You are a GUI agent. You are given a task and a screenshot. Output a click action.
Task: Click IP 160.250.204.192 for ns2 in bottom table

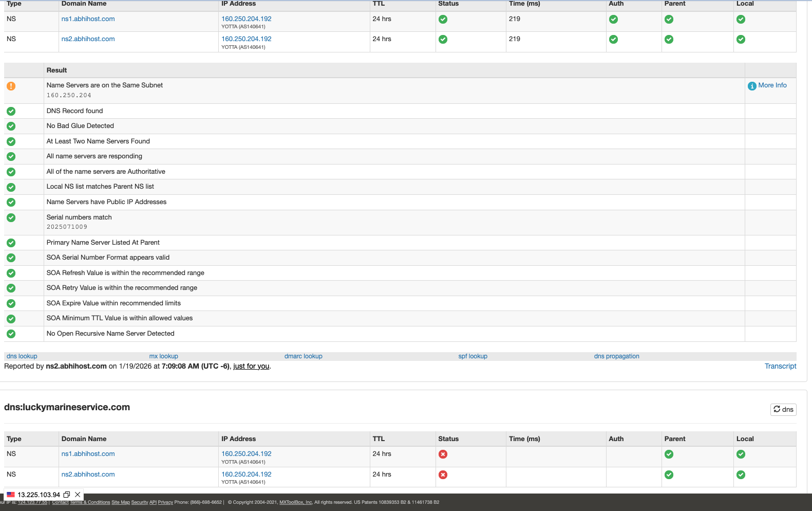[246, 474]
